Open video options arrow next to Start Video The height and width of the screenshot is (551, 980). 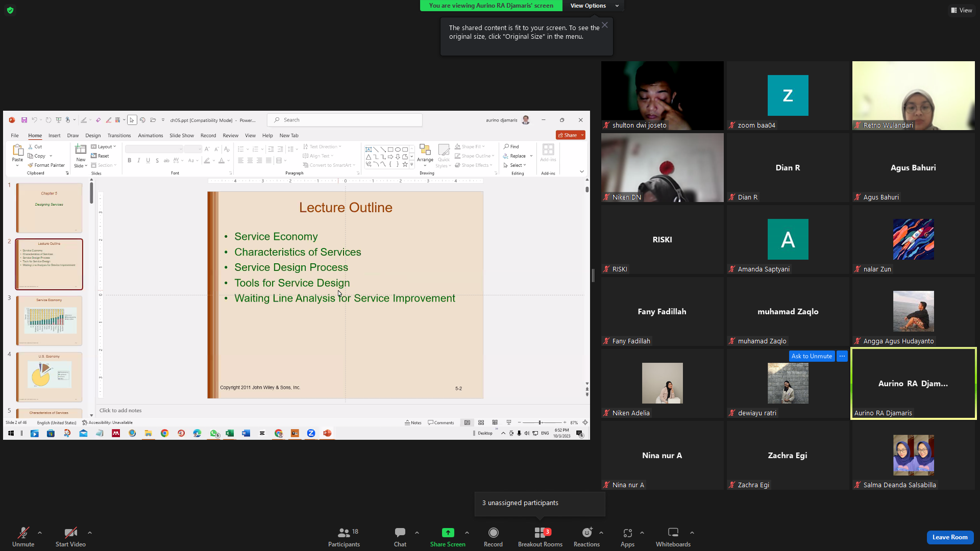90,533
